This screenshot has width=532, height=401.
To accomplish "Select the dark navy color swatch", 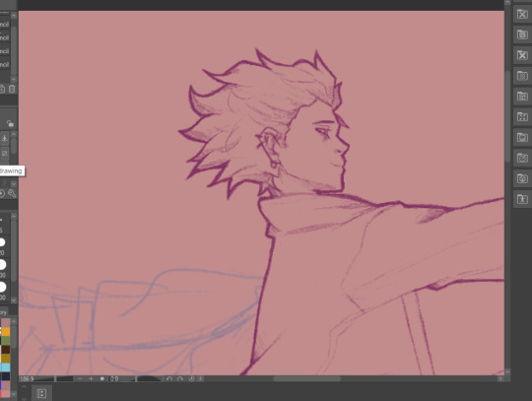I will (6, 376).
